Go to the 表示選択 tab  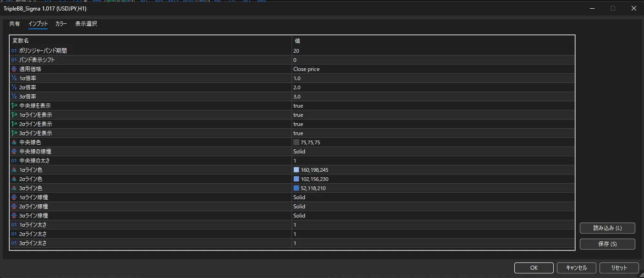coord(86,24)
